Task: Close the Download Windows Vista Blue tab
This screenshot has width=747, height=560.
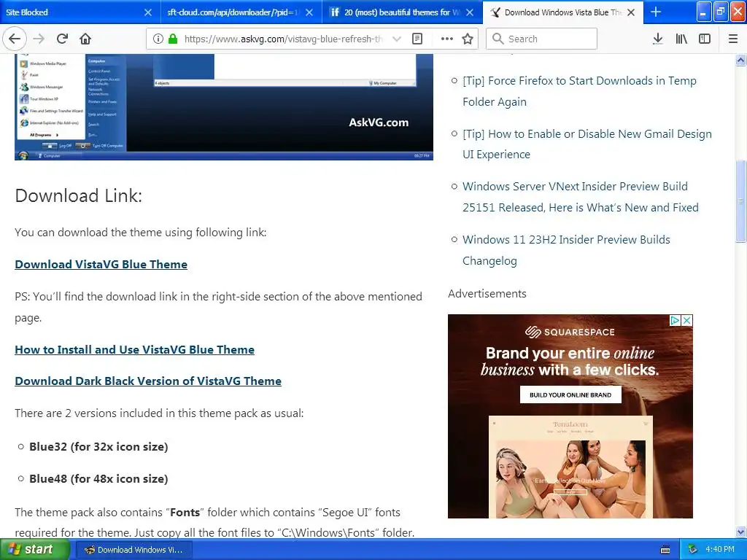Action: tap(631, 12)
